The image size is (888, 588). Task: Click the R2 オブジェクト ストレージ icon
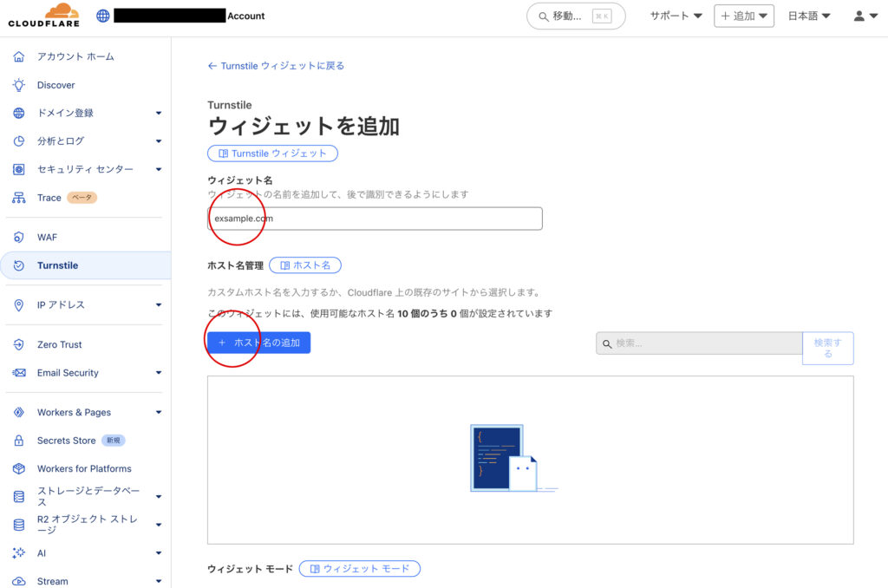(19, 525)
